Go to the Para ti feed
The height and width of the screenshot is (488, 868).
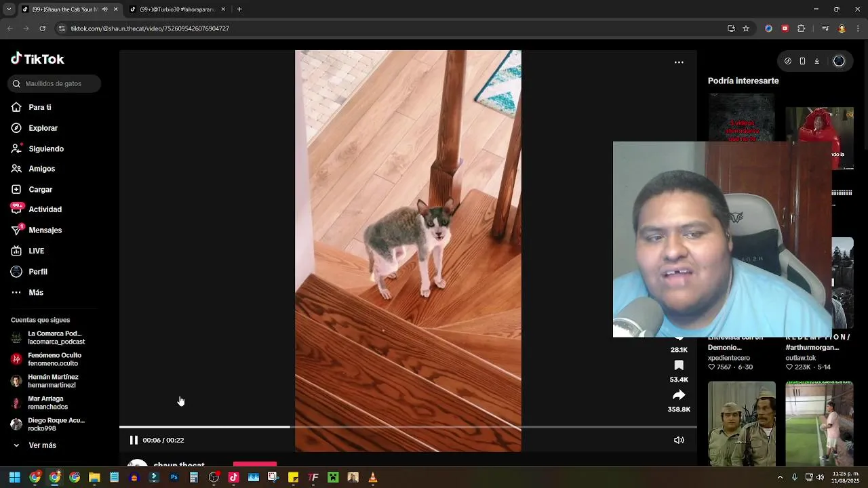tap(31, 107)
